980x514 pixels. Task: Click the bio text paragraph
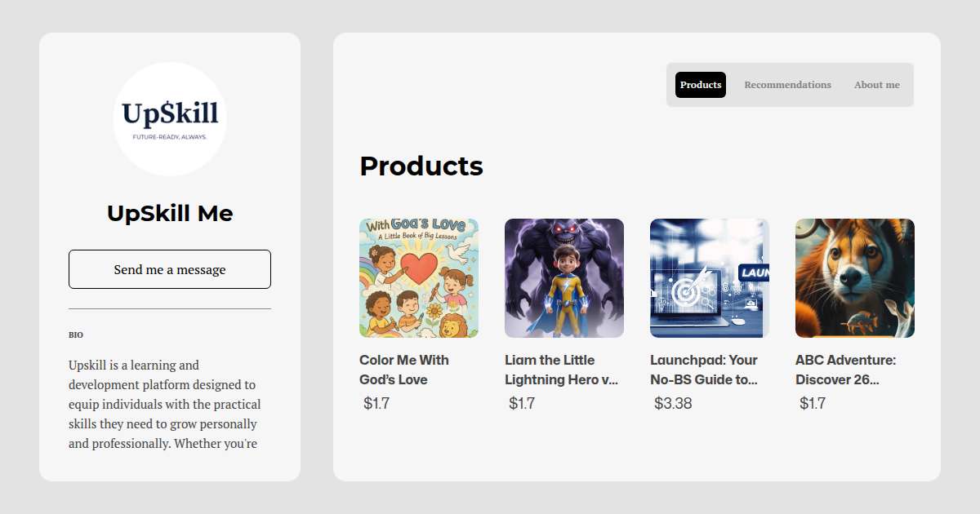(165, 405)
